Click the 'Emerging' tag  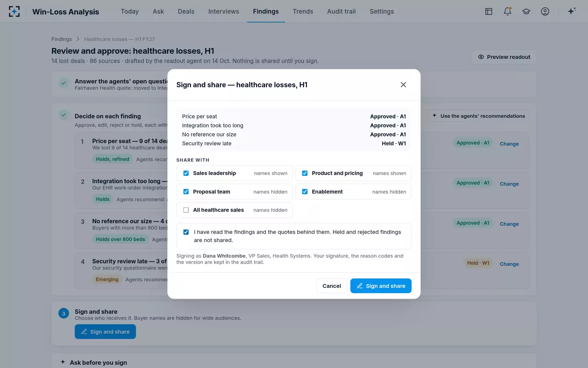pos(107,279)
